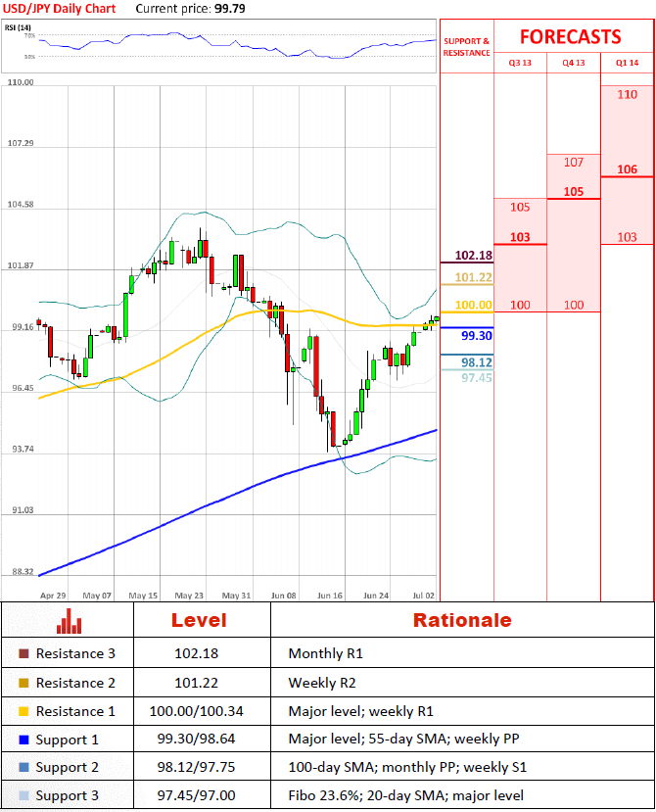Click the 99.30 support level marker
The width and height of the screenshot is (656, 812).
(477, 336)
